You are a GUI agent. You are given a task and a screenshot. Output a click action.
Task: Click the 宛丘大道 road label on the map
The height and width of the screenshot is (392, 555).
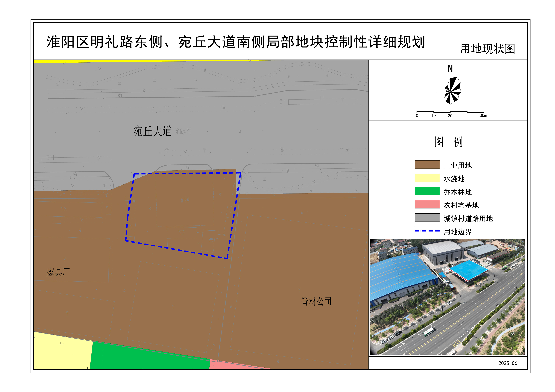[153, 131]
